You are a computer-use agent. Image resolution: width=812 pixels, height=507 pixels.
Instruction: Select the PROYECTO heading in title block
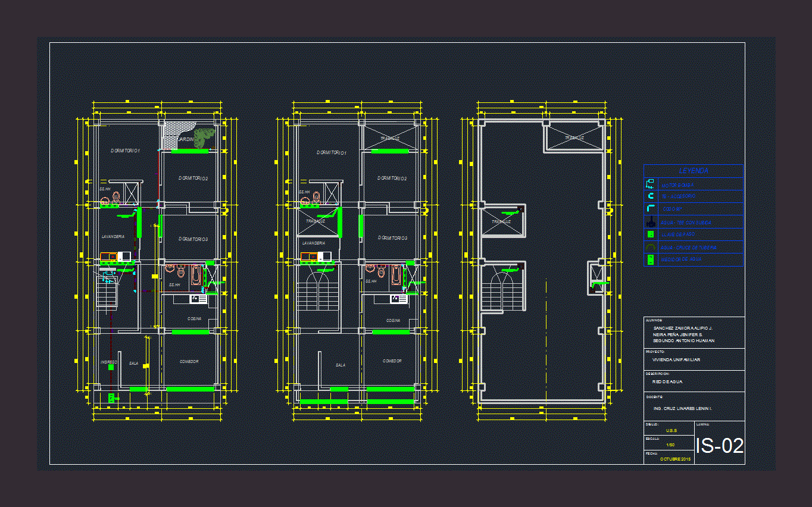(x=655, y=352)
